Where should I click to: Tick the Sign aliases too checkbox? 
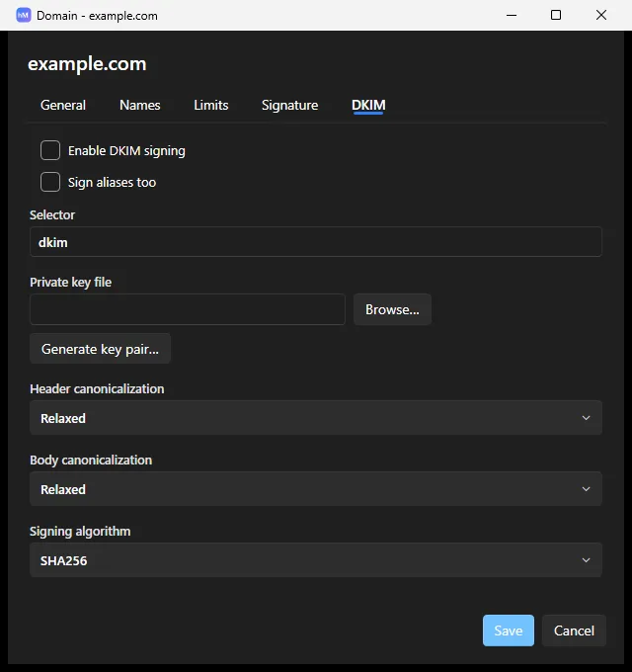50,182
